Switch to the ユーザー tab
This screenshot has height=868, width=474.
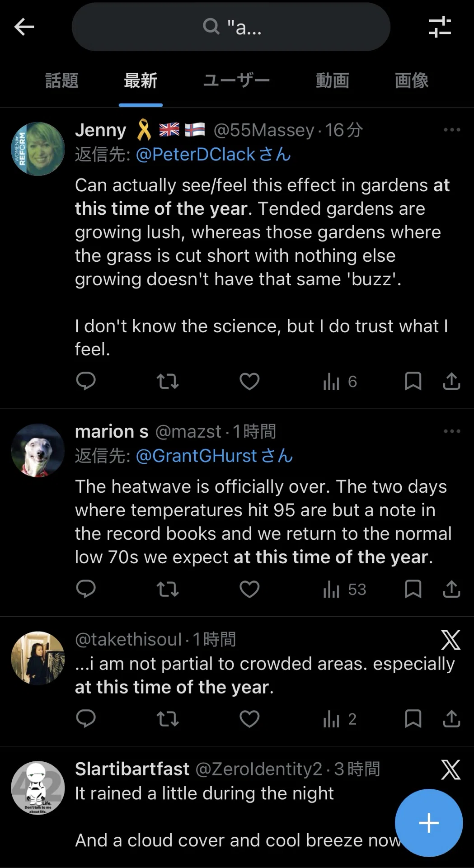pos(236,80)
